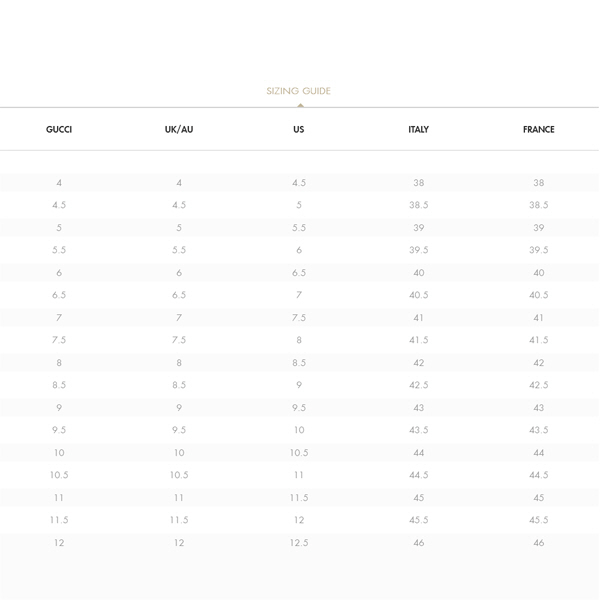
Task: Select UK/AU size 7.5 cell
Action: tap(179, 340)
